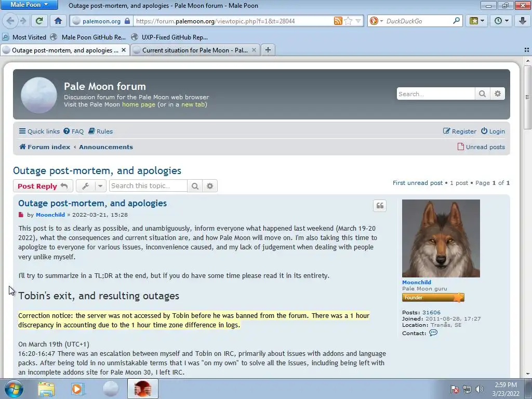This screenshot has width=532, height=399.
Task: Open the Contact Moonchild speech bubble icon
Action: tap(433, 333)
